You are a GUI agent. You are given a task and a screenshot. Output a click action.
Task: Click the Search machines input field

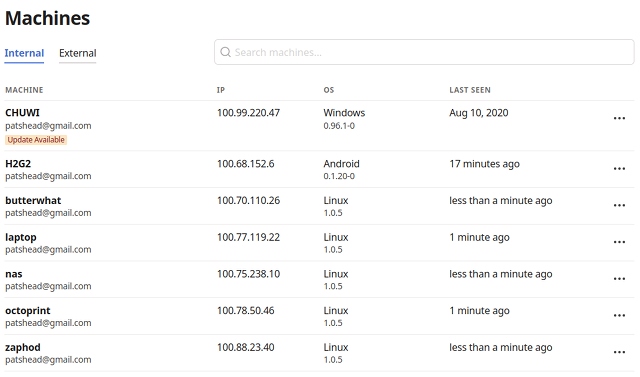click(424, 52)
